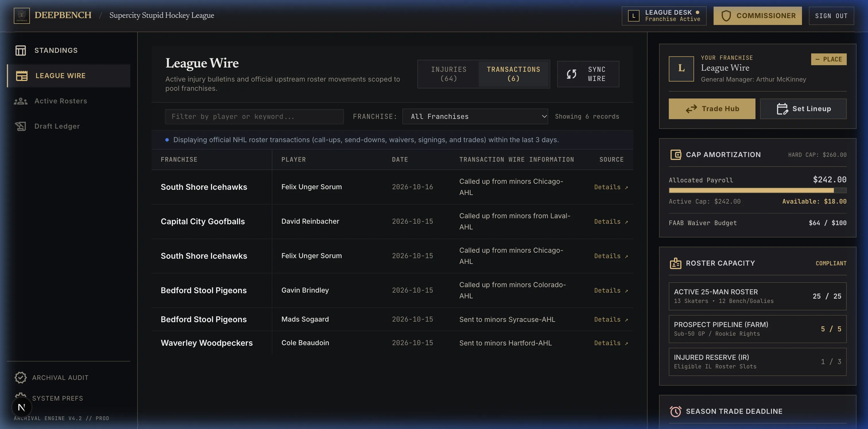The width and height of the screenshot is (868, 429).
Task: Click the DeepBench logo icon
Action: 22,16
